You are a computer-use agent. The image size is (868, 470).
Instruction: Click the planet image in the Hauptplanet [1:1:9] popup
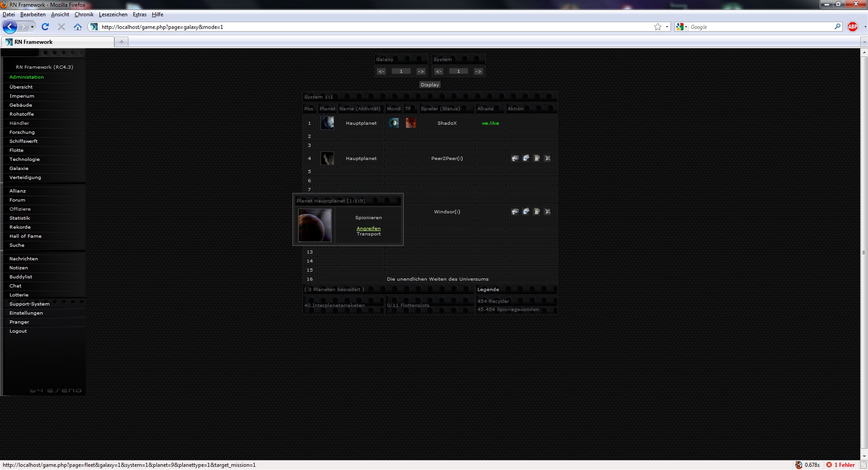point(315,225)
